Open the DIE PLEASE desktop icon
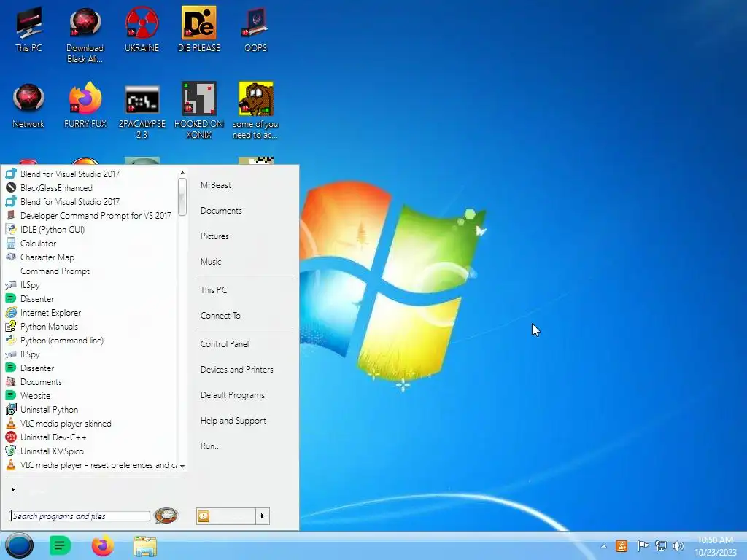Viewport: 747px width, 560px height. (198, 29)
